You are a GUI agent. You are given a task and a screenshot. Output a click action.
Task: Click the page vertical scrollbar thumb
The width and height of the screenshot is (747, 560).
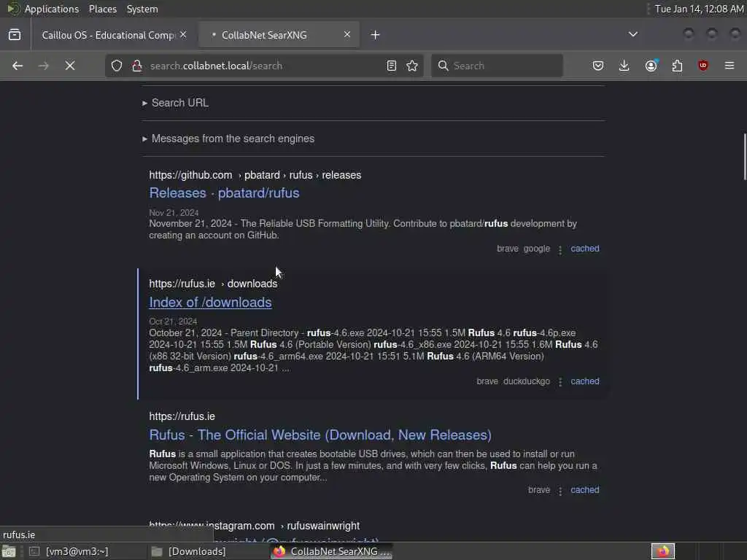[x=745, y=157]
